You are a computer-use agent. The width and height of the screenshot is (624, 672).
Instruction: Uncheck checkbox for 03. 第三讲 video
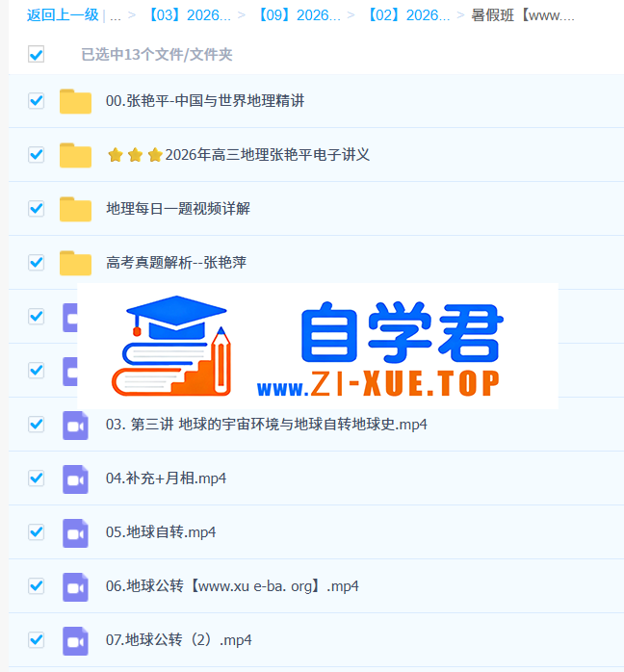[36, 425]
